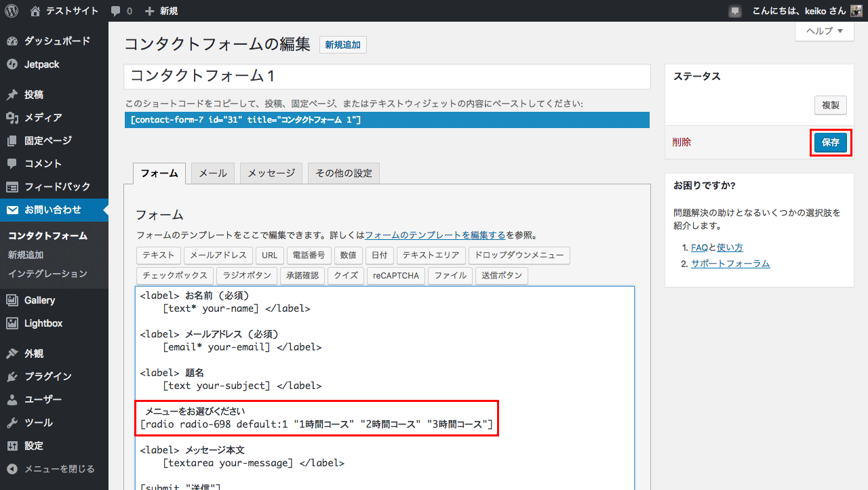
Task: Click the 複製 button
Action: 831,105
